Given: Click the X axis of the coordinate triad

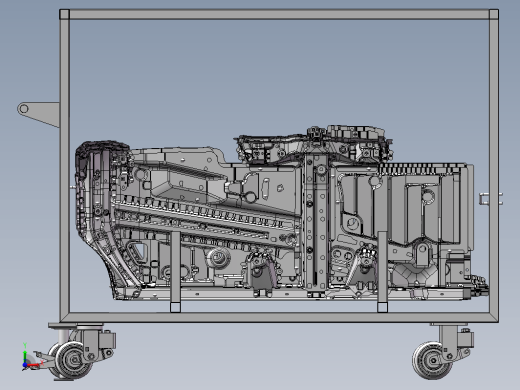Looking at the screenshot, I should 34,364.
